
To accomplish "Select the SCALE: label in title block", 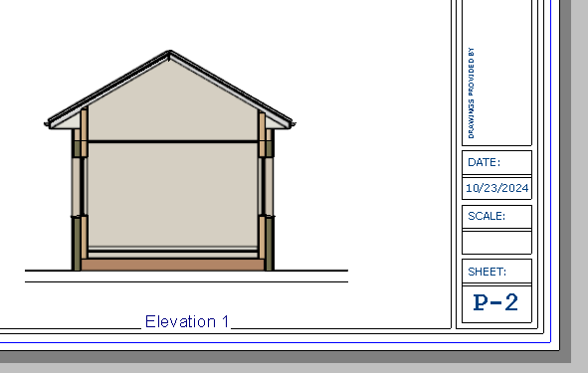I will click(487, 216).
